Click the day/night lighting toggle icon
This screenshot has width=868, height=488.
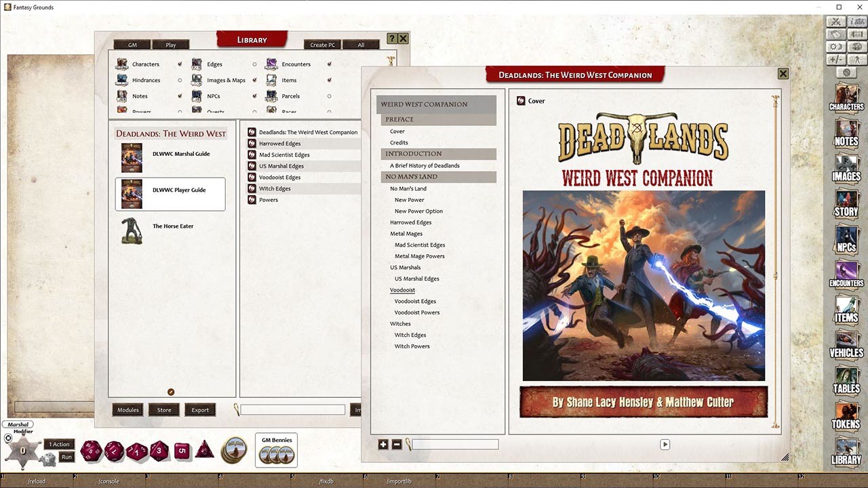click(x=835, y=46)
